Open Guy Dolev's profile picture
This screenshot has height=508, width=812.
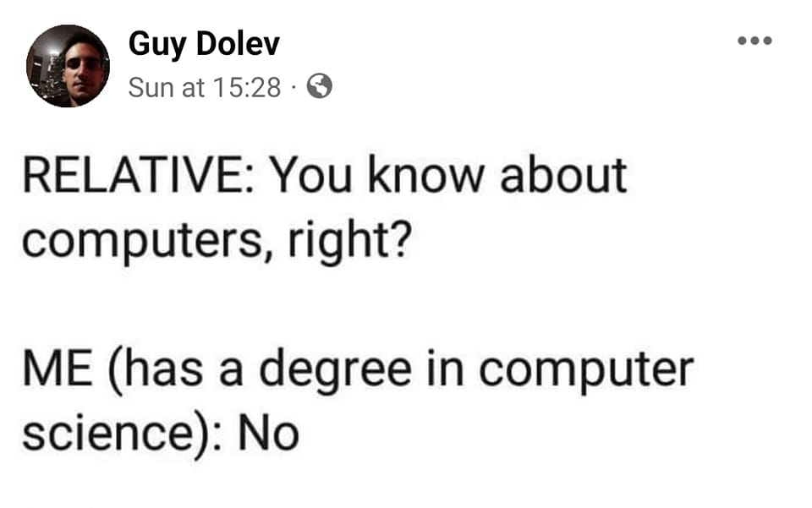[x=68, y=66]
